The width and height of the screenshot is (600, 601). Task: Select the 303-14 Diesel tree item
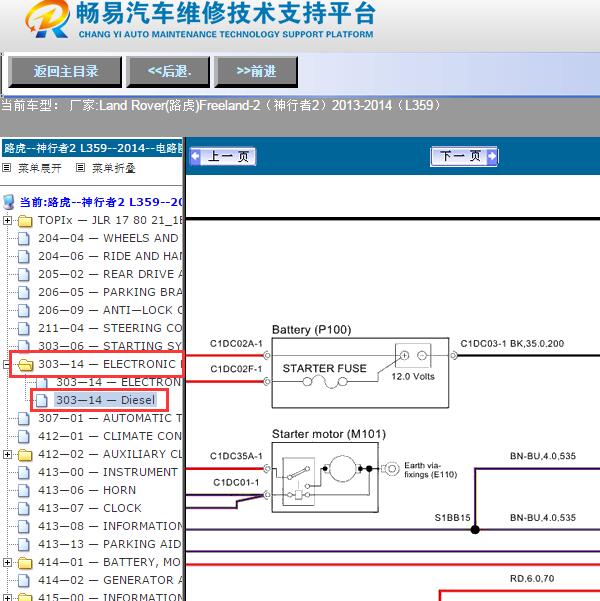click(x=106, y=400)
